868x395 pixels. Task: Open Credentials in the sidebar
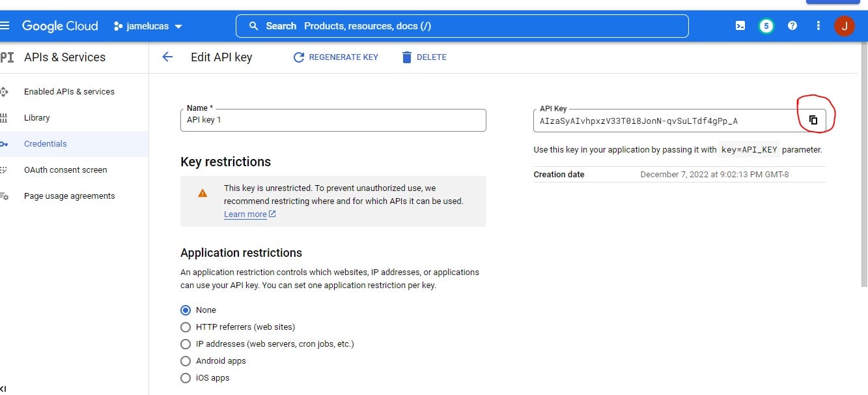(46, 144)
